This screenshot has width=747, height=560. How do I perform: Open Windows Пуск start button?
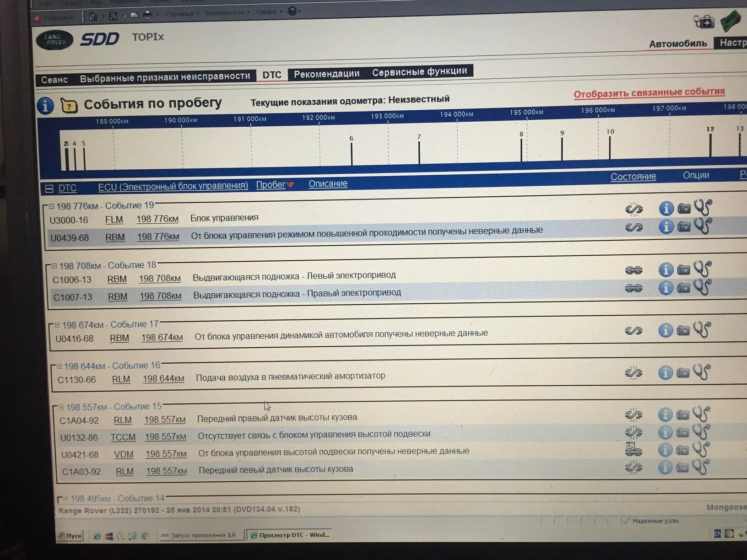point(70,535)
